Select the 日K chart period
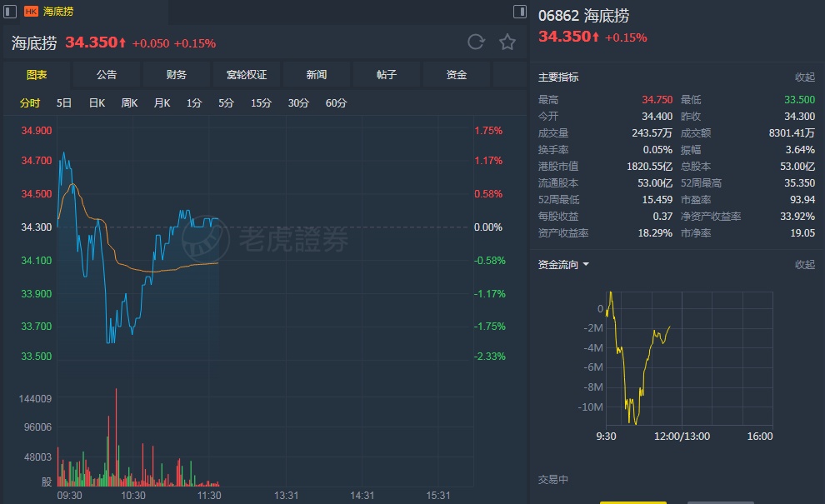The width and height of the screenshot is (825, 504). 97,103
